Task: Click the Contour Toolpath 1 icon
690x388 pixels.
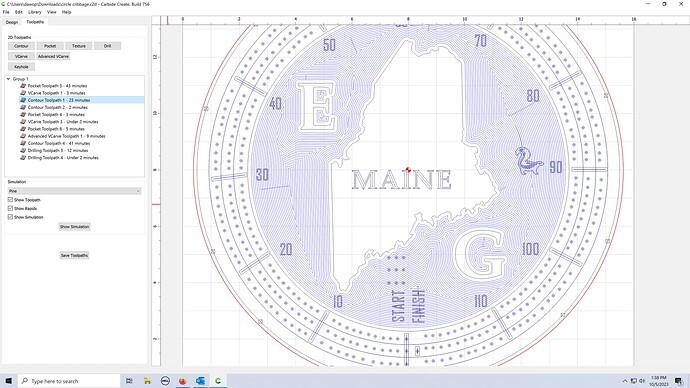Action: click(x=23, y=100)
